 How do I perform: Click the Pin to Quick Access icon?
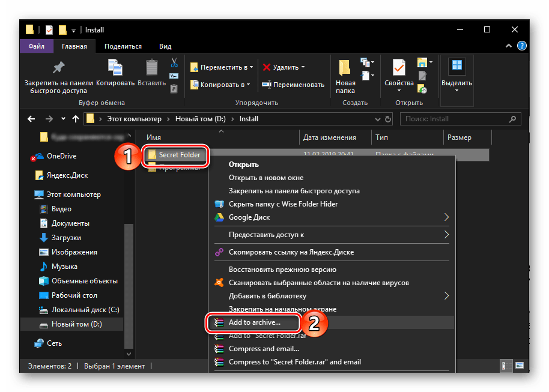point(58,68)
